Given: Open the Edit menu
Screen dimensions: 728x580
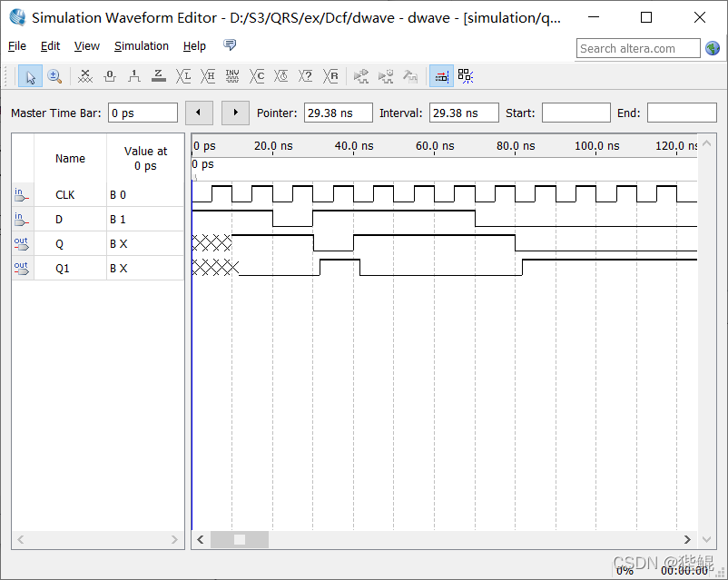Looking at the screenshot, I should tap(50, 46).
